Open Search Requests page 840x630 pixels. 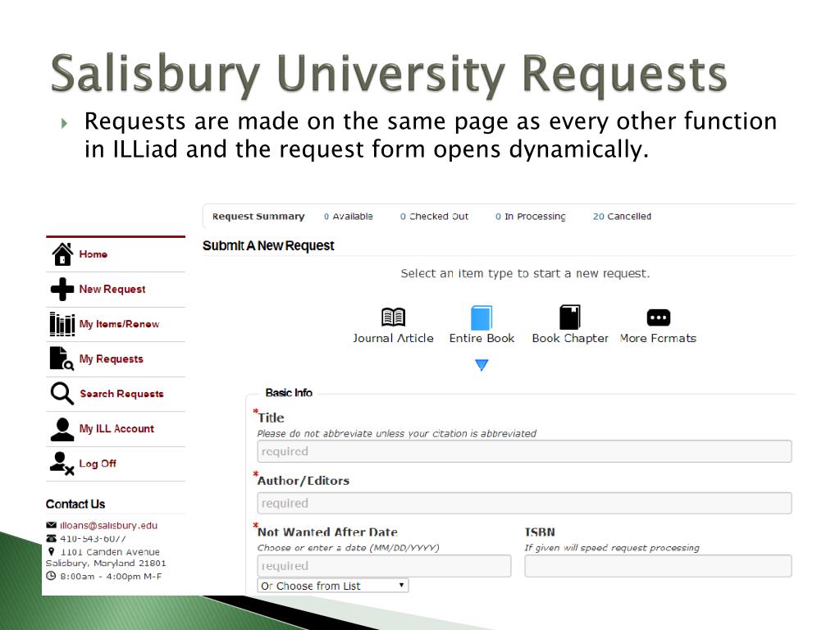tap(121, 394)
